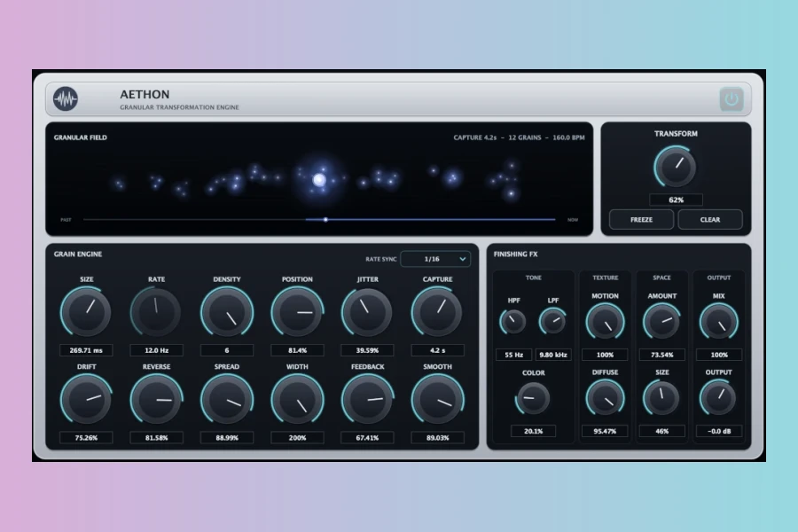Click the Smooth knob
Viewport: 798px width, 532px height.
coord(437,399)
